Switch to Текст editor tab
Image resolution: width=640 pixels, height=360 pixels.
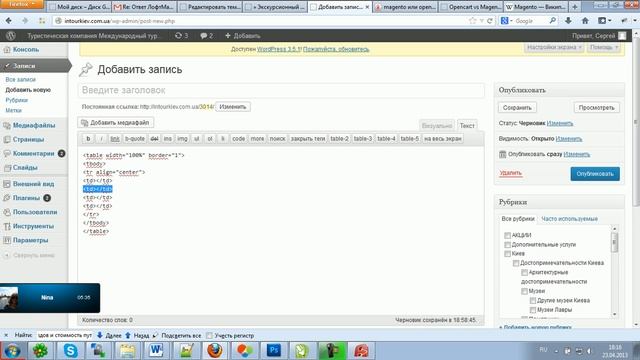tap(467, 126)
